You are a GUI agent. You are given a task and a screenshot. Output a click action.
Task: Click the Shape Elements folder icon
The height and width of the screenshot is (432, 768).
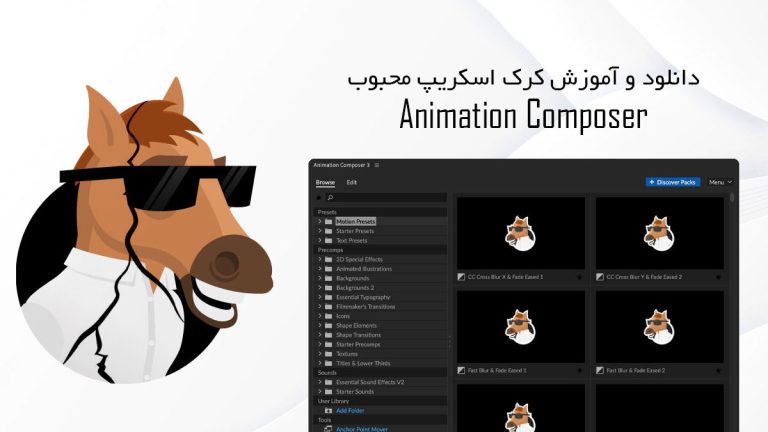[329, 325]
